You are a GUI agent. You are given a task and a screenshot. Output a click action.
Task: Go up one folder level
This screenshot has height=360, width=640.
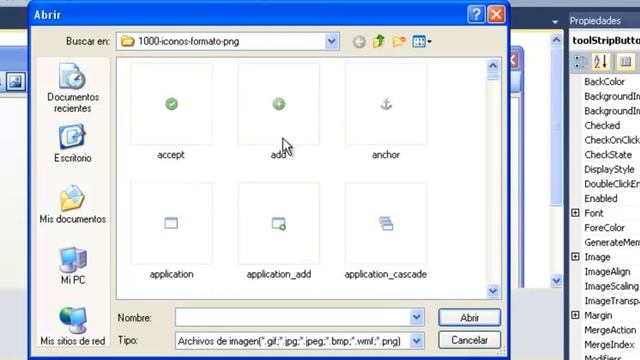(379, 41)
